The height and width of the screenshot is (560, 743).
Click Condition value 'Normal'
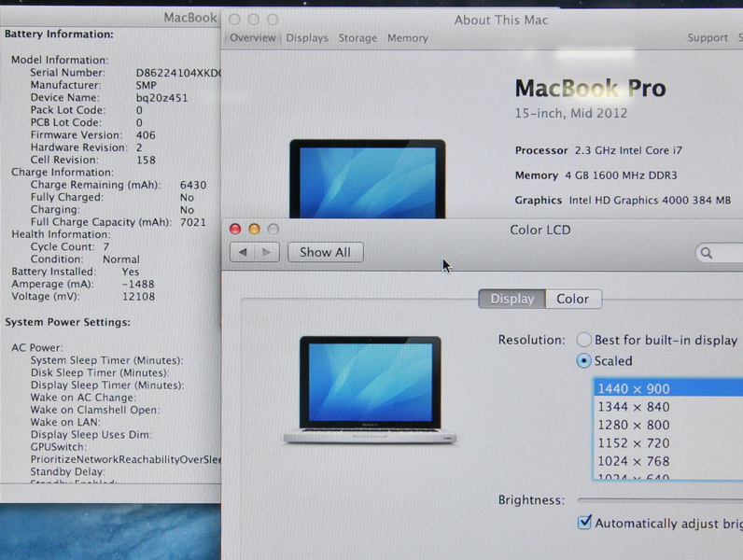(121, 259)
